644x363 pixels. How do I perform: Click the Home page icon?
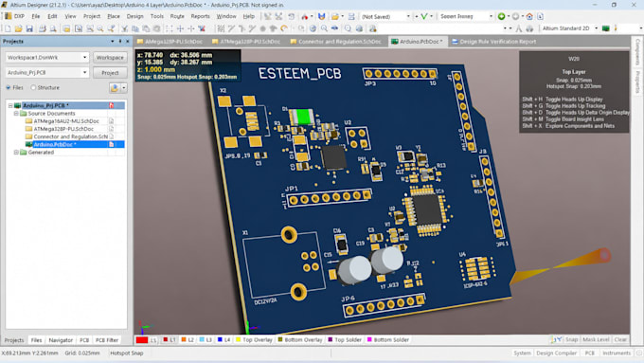529,16
